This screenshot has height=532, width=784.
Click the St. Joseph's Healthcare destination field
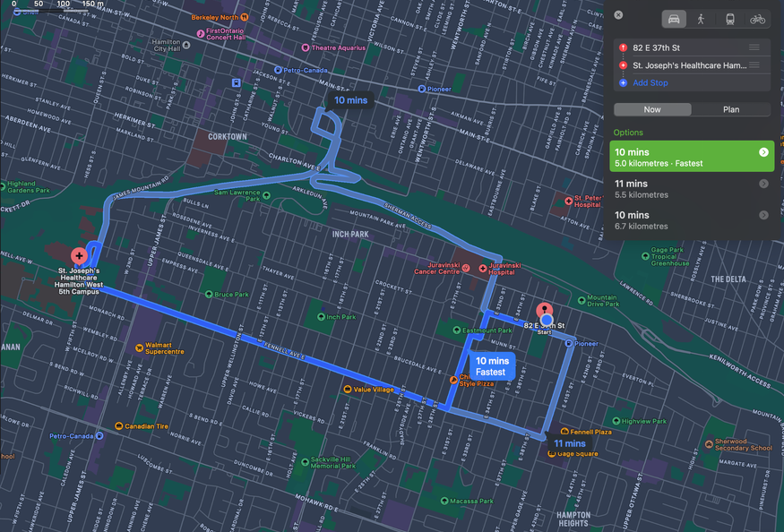click(692, 65)
